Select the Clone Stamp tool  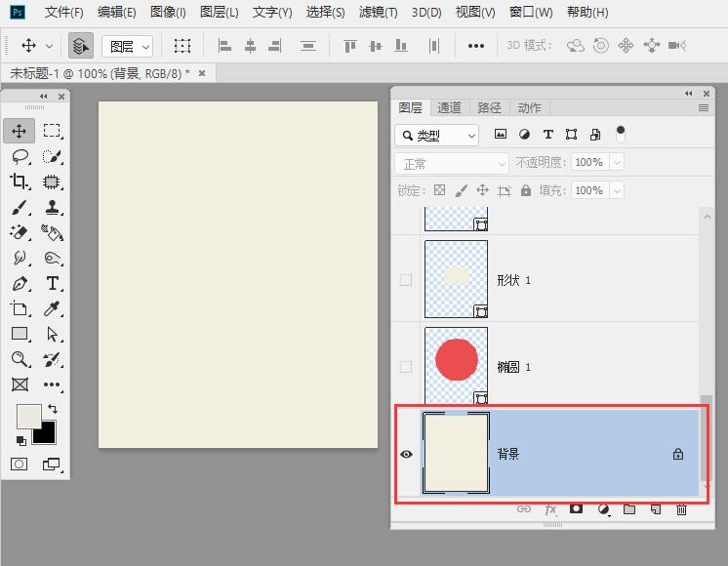pyautogui.click(x=52, y=207)
